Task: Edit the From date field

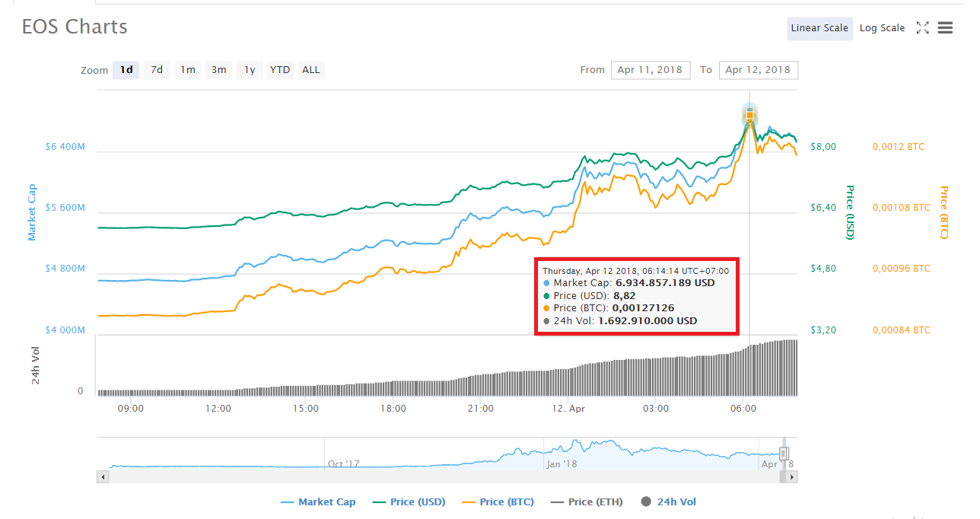Action: (x=651, y=70)
